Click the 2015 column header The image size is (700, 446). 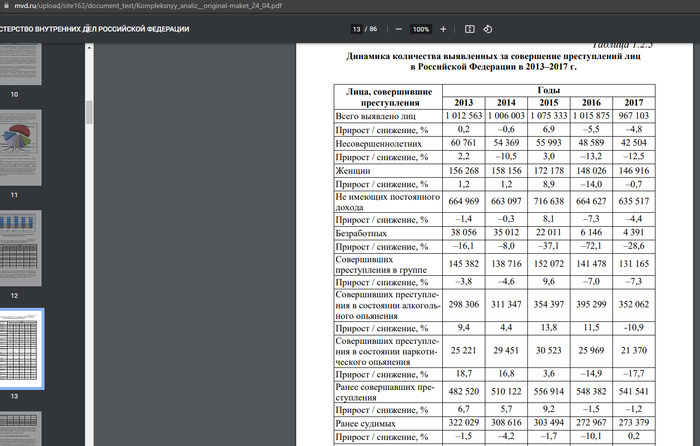point(549,102)
